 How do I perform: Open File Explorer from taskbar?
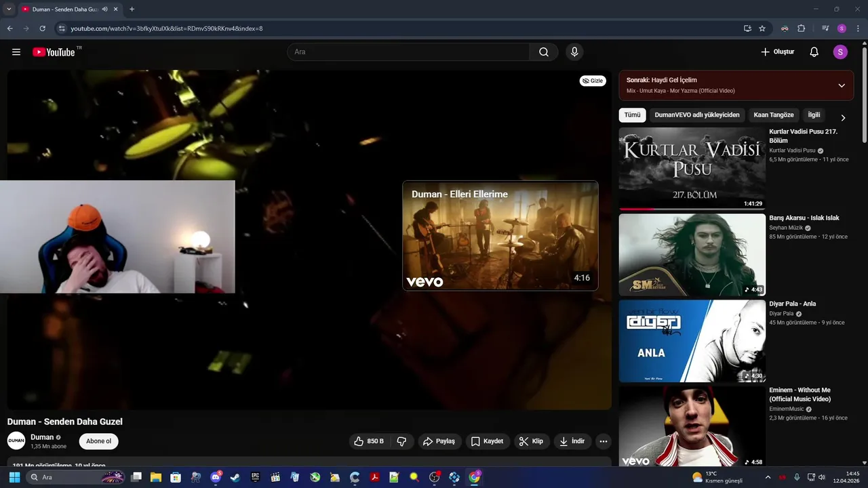click(156, 477)
